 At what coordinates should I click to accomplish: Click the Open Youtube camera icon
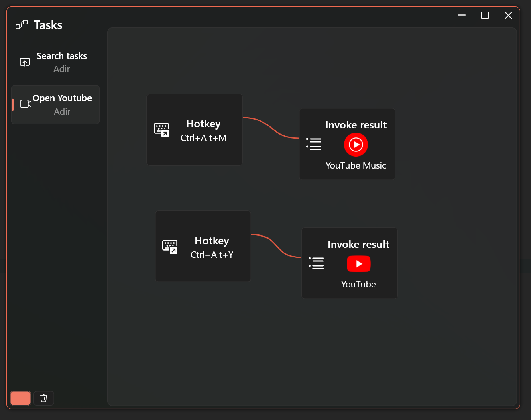[26, 104]
